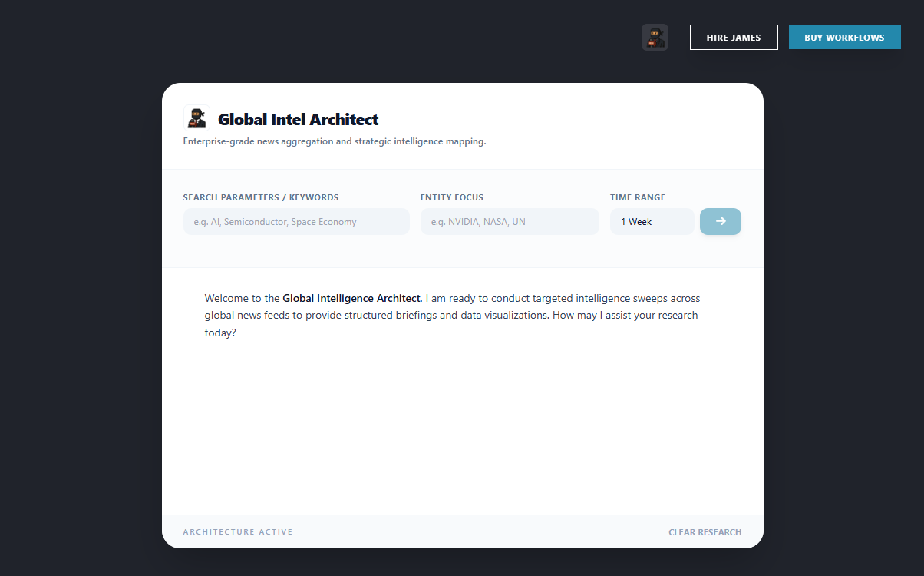Viewport: 924px width, 576px height.
Task: Click the enterprise-grade tagline under the title
Action: point(334,141)
